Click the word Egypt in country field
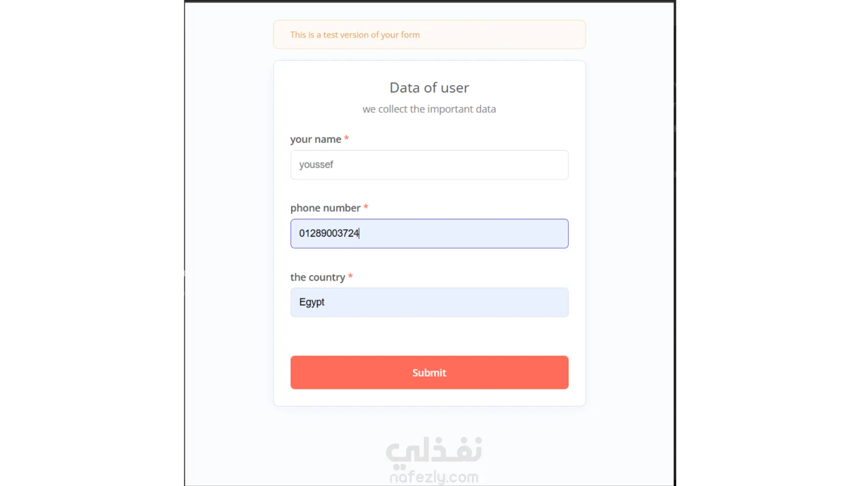This screenshot has height=486, width=868. 311,302
